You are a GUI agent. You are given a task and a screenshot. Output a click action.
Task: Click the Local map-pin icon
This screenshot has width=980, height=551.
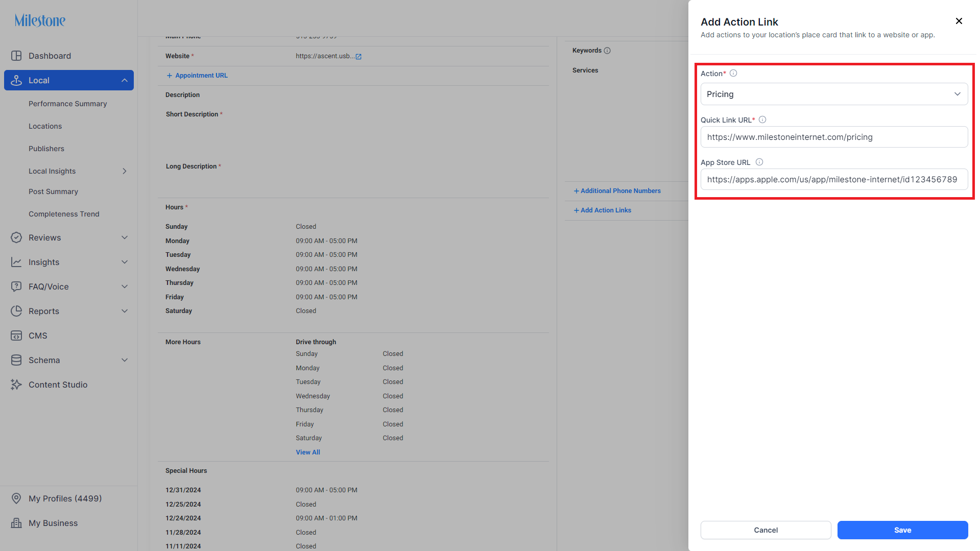tap(16, 80)
